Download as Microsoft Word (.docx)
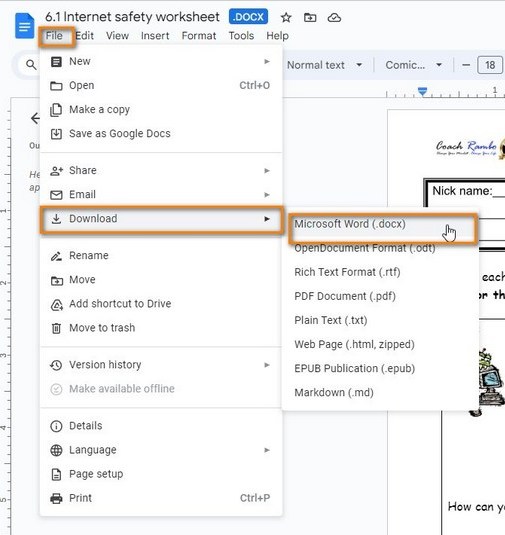 pyautogui.click(x=380, y=224)
